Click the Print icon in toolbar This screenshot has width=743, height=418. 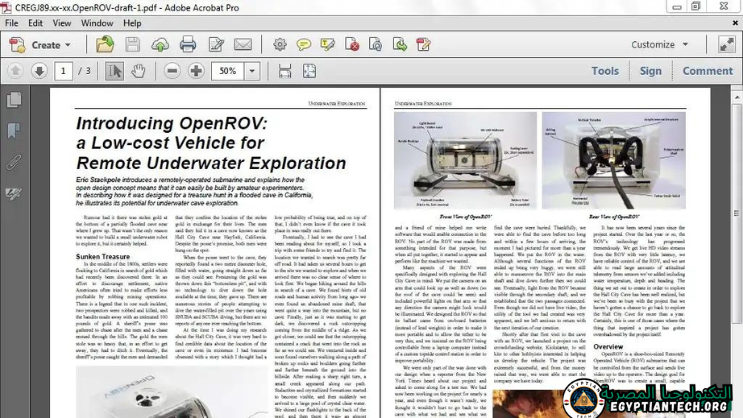pos(187,45)
